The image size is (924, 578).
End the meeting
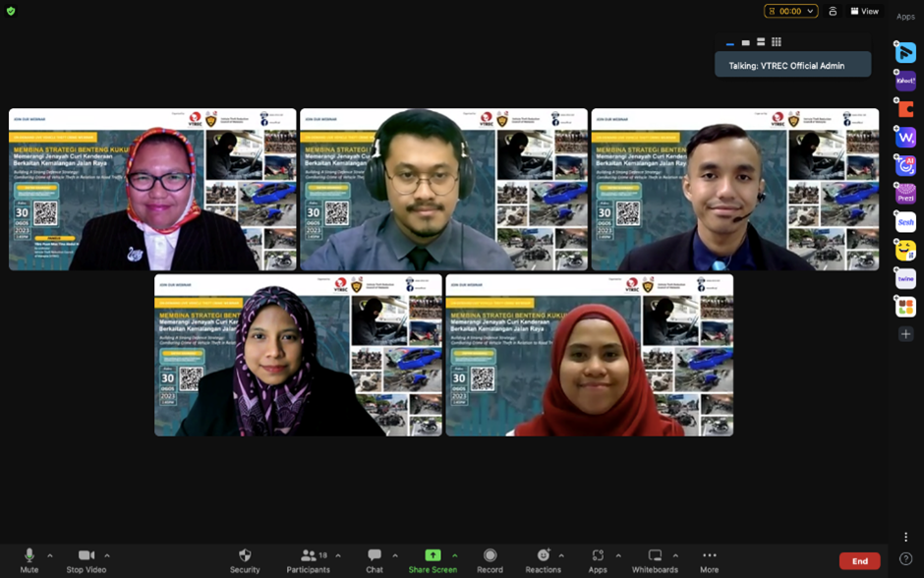pos(859,561)
